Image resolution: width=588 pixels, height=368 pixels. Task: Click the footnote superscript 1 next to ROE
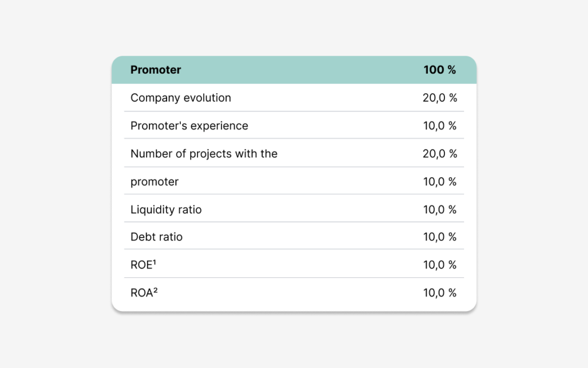click(x=154, y=262)
